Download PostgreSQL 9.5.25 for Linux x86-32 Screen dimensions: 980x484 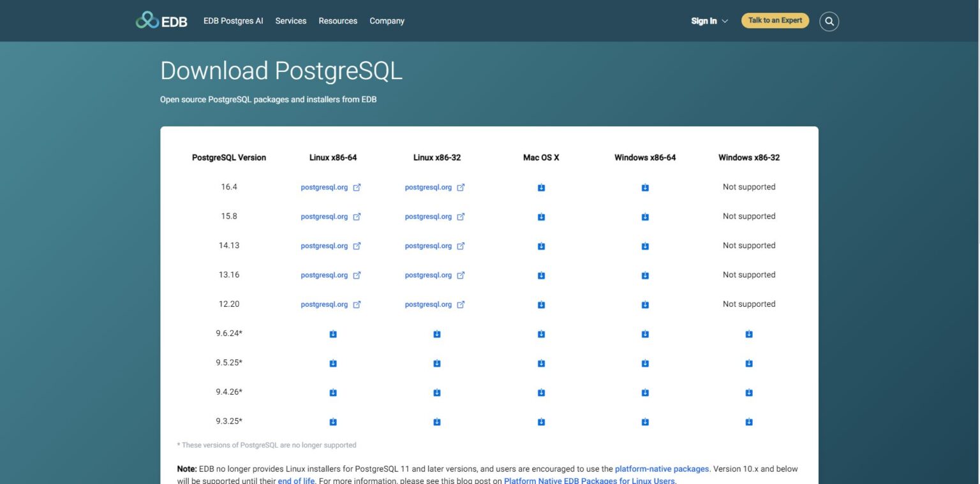click(x=437, y=363)
